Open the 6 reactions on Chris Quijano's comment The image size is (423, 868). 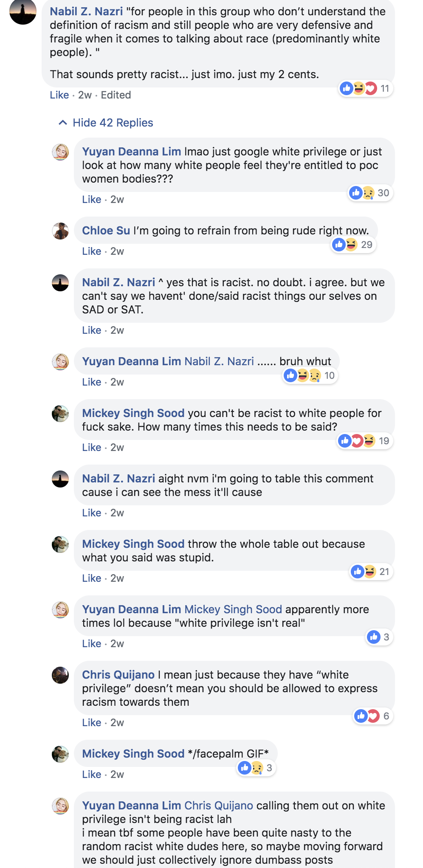point(373,716)
